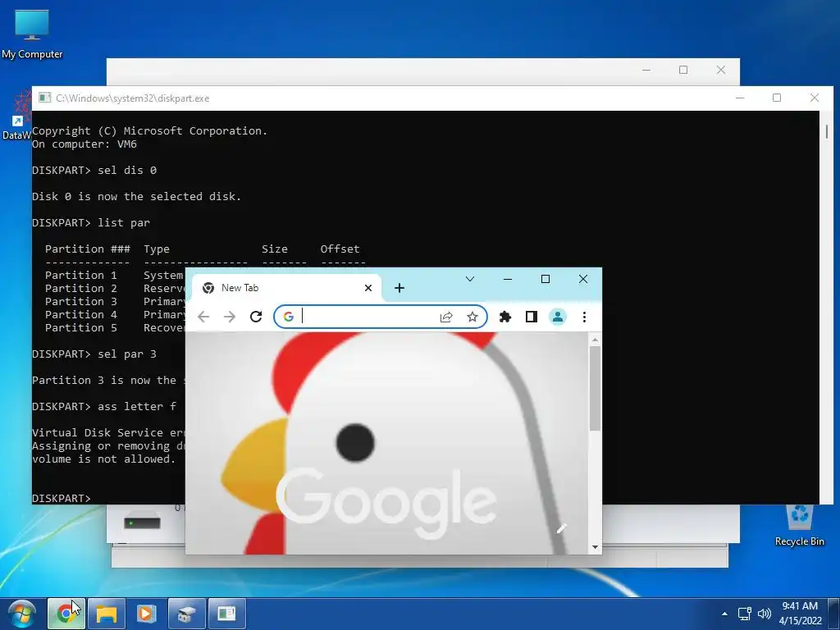
Task: Open File Explorer from the taskbar
Action: tap(106, 614)
